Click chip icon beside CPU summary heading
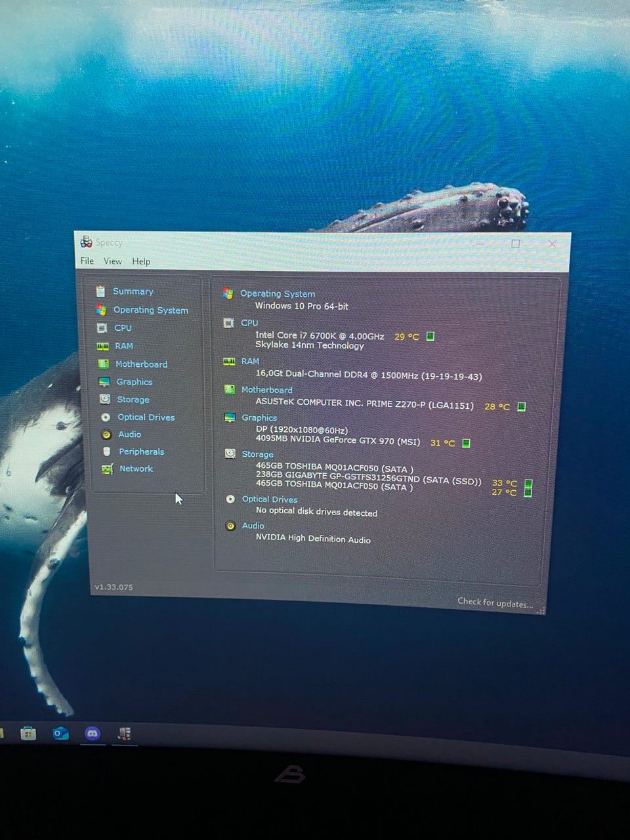This screenshot has width=630, height=840. coord(228,322)
